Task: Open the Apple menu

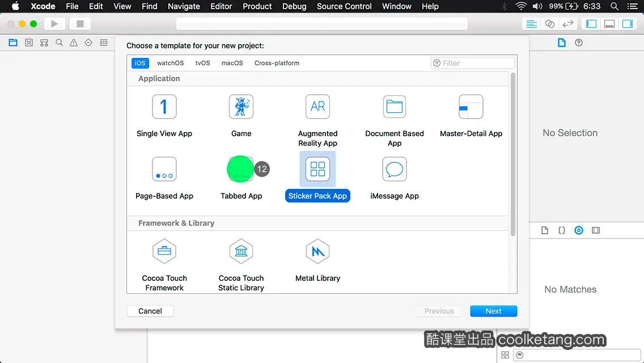Action: click(x=15, y=6)
